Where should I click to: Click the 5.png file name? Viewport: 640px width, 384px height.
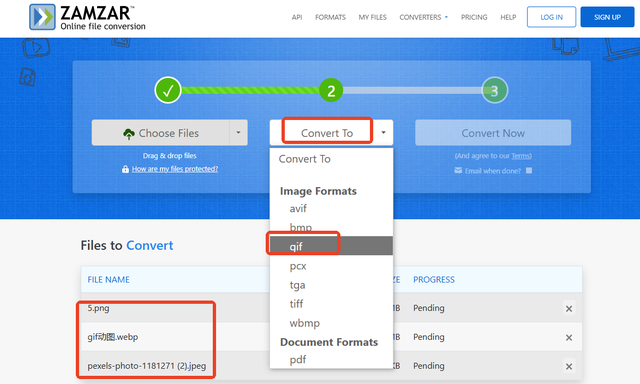[x=98, y=308]
